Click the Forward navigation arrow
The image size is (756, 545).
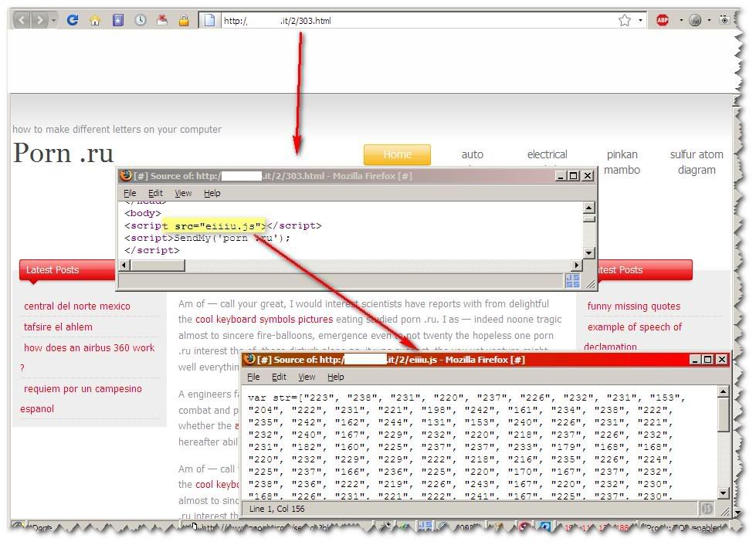click(x=39, y=21)
